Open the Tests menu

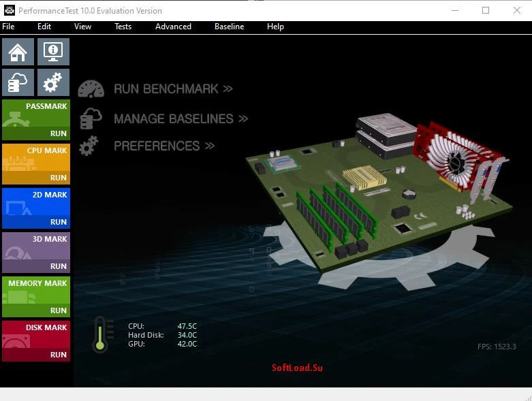[x=123, y=27]
